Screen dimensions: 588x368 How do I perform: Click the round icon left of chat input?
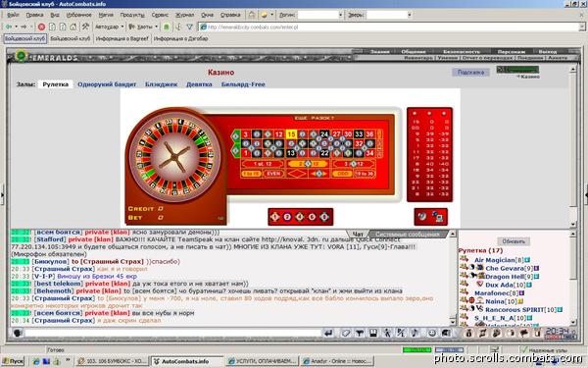pyautogui.click(x=18, y=333)
